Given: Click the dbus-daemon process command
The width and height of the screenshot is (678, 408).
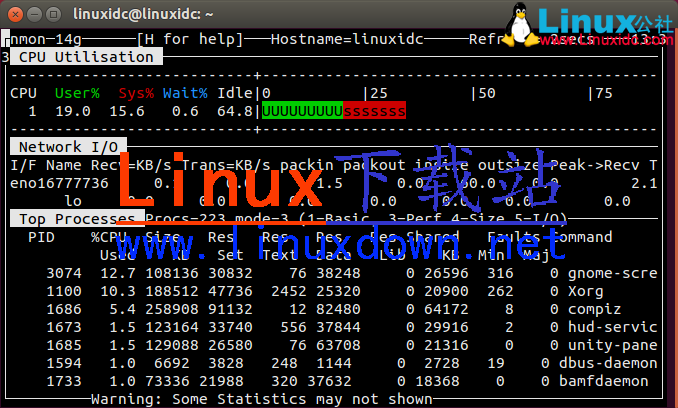Looking at the screenshot, I should pos(608,363).
